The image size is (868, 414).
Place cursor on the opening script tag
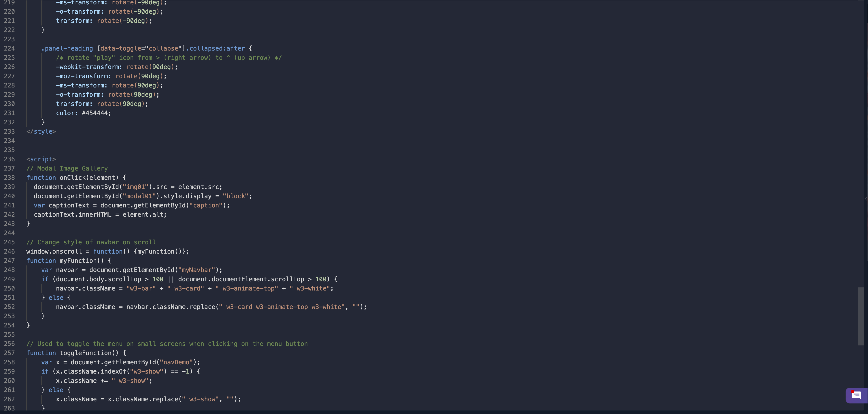click(x=41, y=159)
